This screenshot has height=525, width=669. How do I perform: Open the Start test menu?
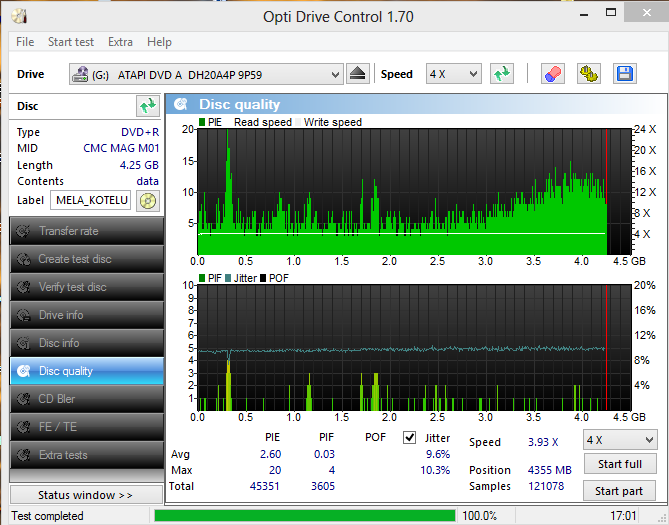71,42
